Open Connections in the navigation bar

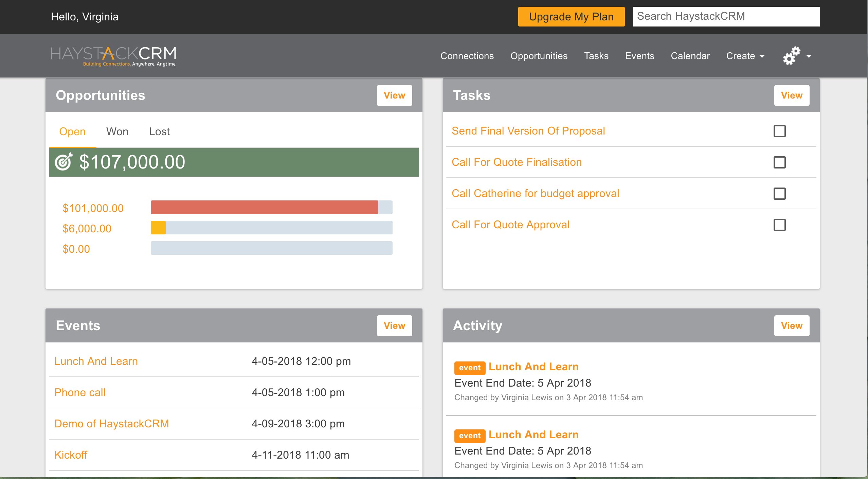pyautogui.click(x=467, y=56)
